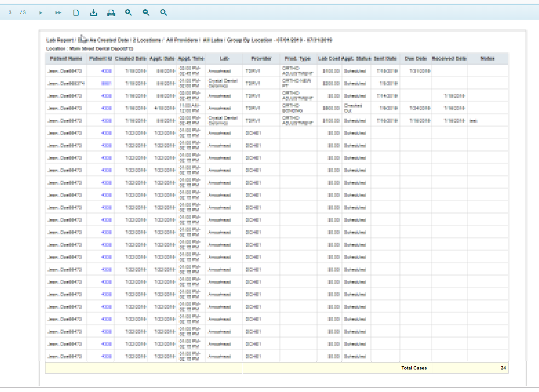
Task: Click the Created Date column header
Action: click(x=131, y=59)
